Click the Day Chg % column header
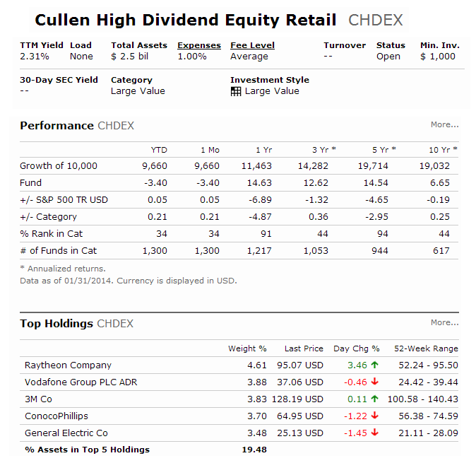Screen dimensions: 476x463 (357, 348)
